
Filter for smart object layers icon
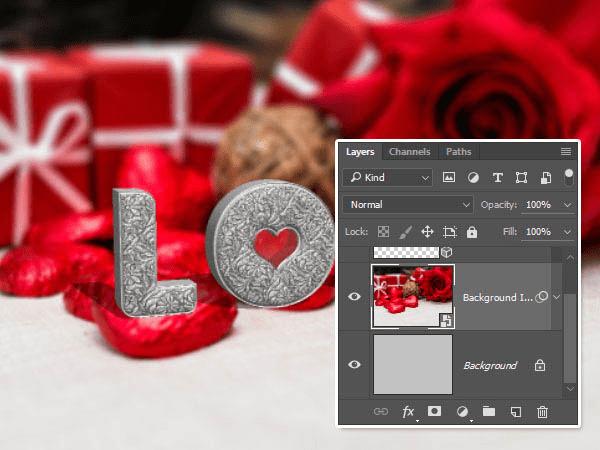[546, 178]
